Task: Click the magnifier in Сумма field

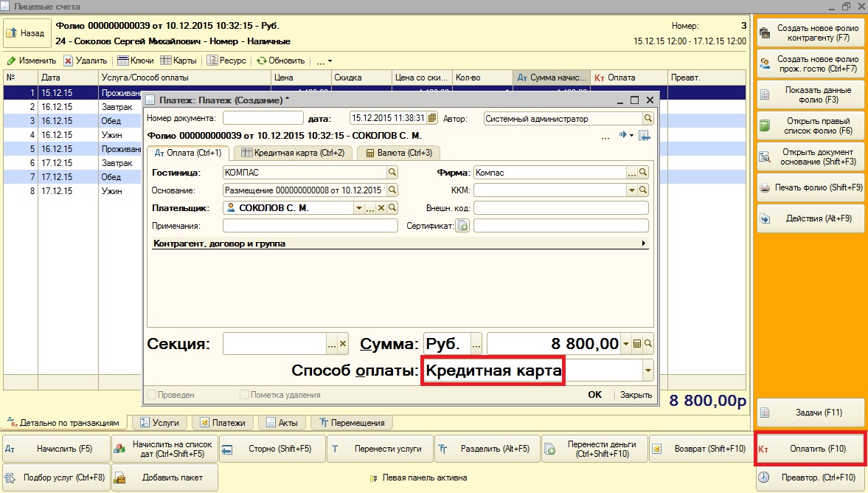Action: (x=647, y=344)
